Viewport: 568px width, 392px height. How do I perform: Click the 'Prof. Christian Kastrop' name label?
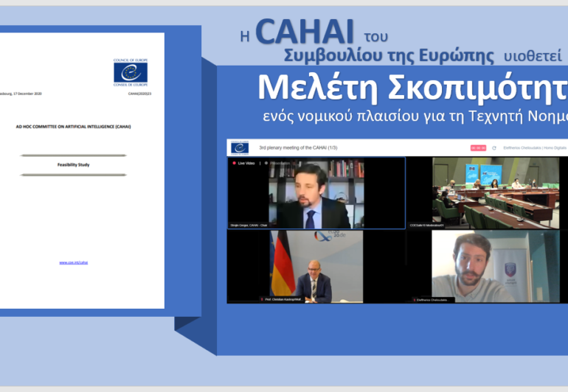click(284, 299)
